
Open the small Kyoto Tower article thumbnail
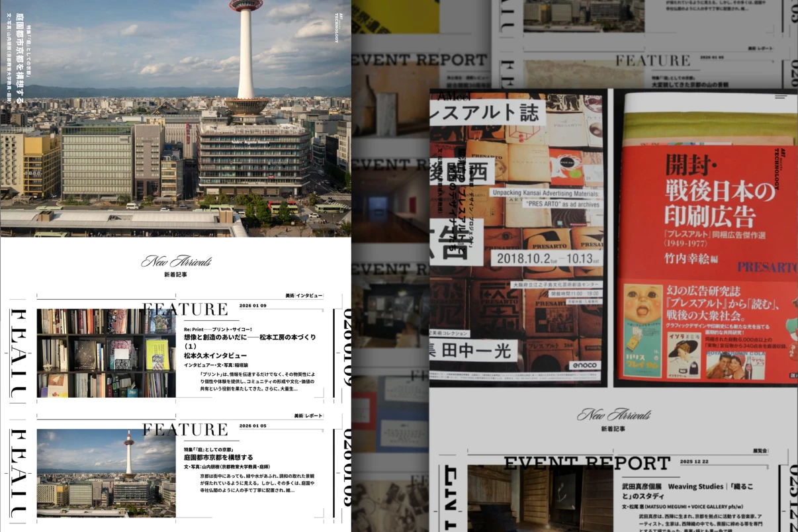tap(106, 472)
